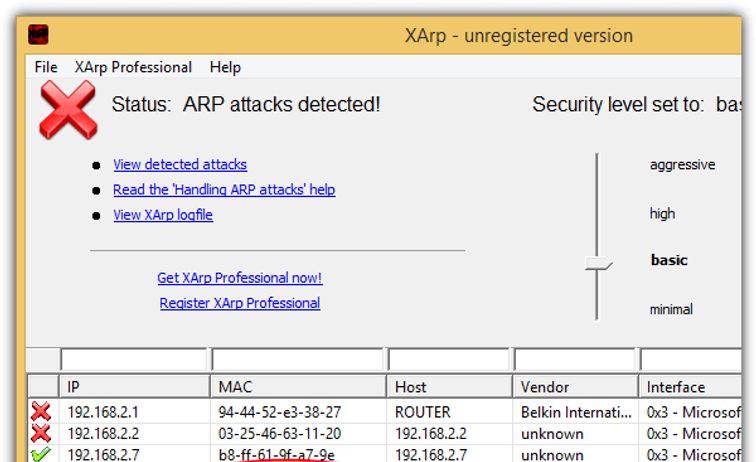Read the 'Handling ARP attacks' help link
This screenshot has width=756, height=462.
tap(224, 189)
